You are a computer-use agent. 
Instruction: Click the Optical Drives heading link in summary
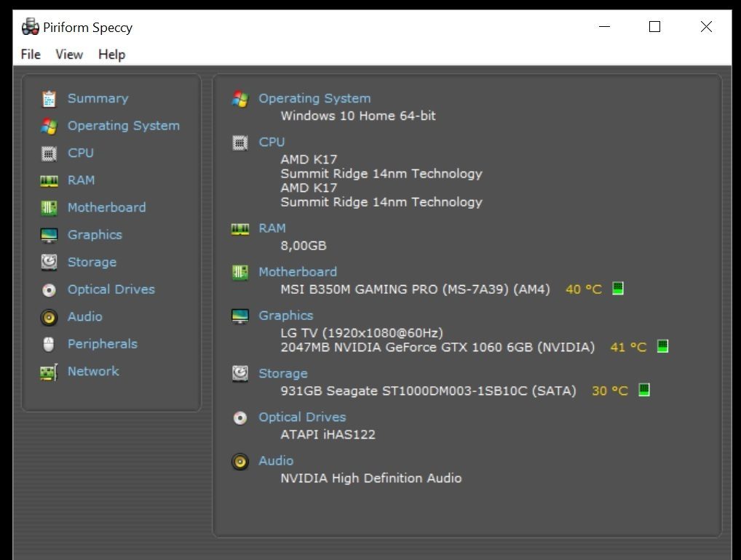(x=303, y=417)
